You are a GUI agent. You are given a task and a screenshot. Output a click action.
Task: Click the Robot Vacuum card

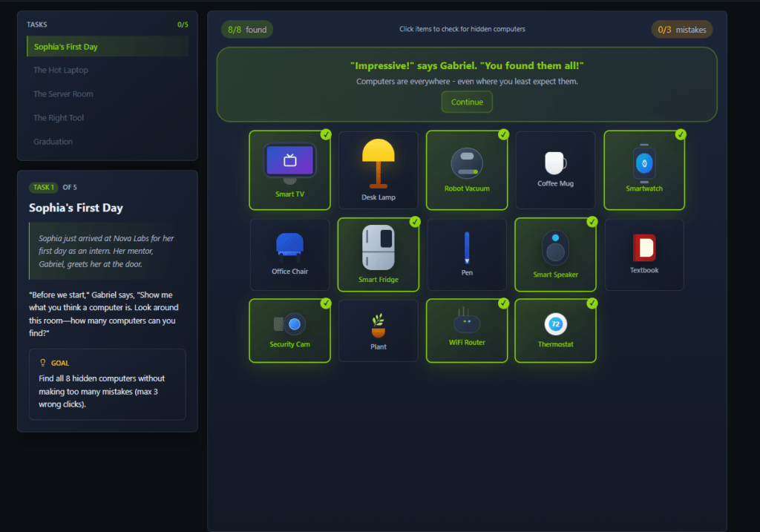[467, 171]
